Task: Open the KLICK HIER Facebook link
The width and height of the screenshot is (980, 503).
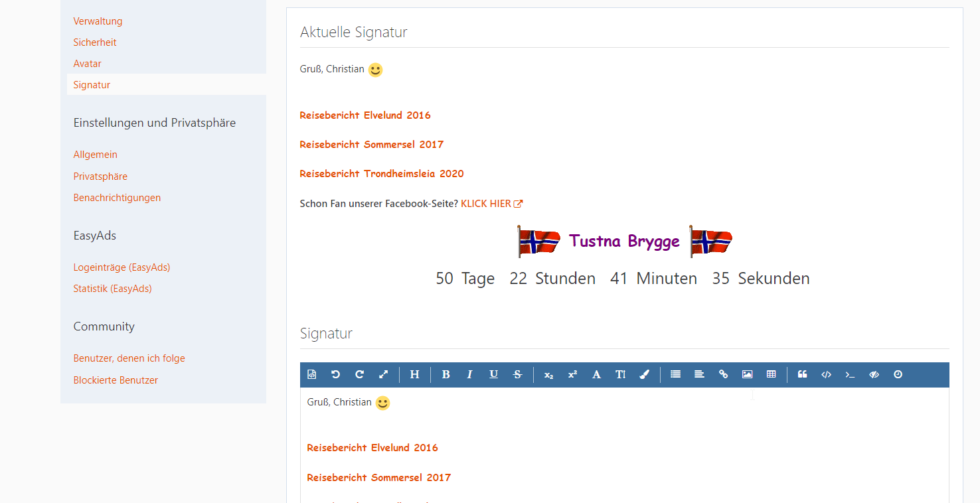Action: 491,204
